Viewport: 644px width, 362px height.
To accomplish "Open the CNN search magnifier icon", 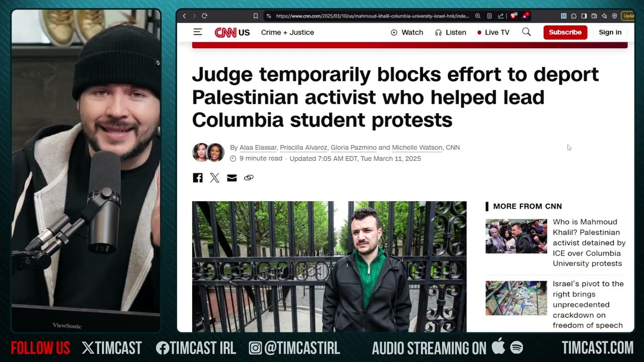I will click(526, 32).
